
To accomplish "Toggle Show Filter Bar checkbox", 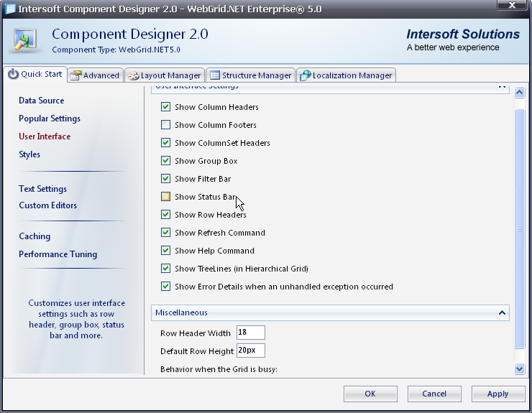I will tap(165, 179).
